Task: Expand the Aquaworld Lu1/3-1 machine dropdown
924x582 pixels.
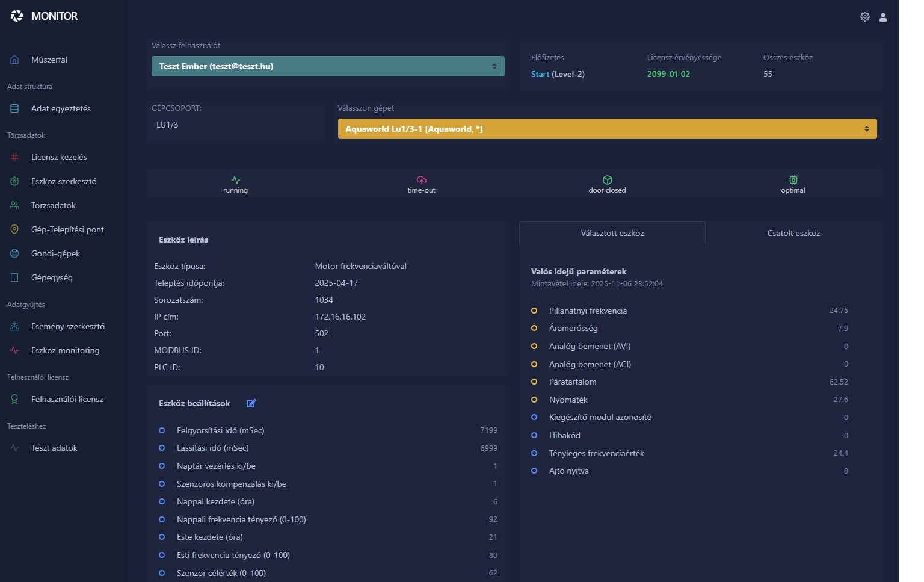Action: [607, 129]
